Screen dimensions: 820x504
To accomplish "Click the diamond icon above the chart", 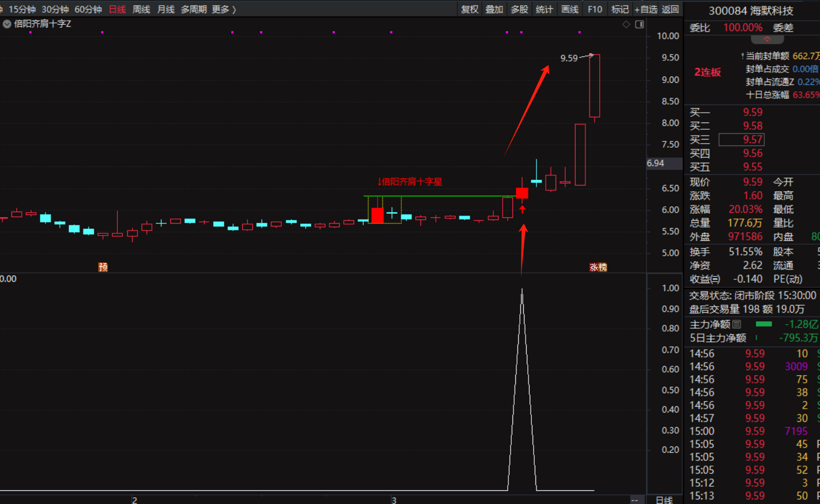I will (x=626, y=24).
